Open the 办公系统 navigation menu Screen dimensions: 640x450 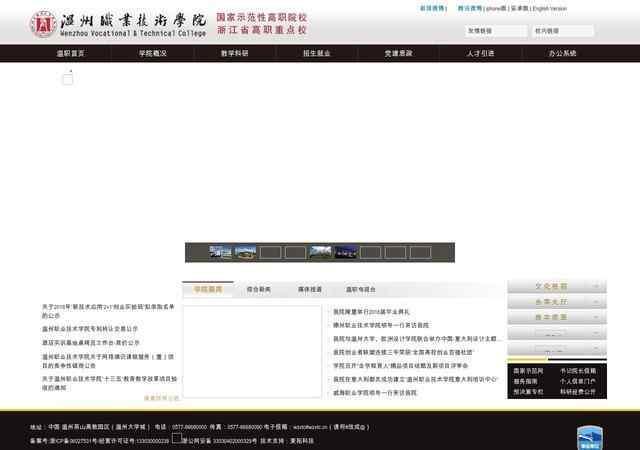pyautogui.click(x=562, y=53)
